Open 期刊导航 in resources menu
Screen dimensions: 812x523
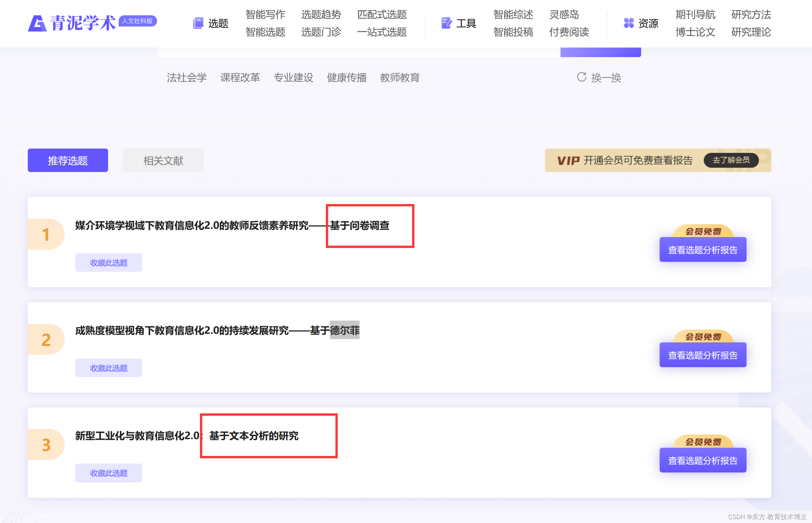[x=695, y=14]
